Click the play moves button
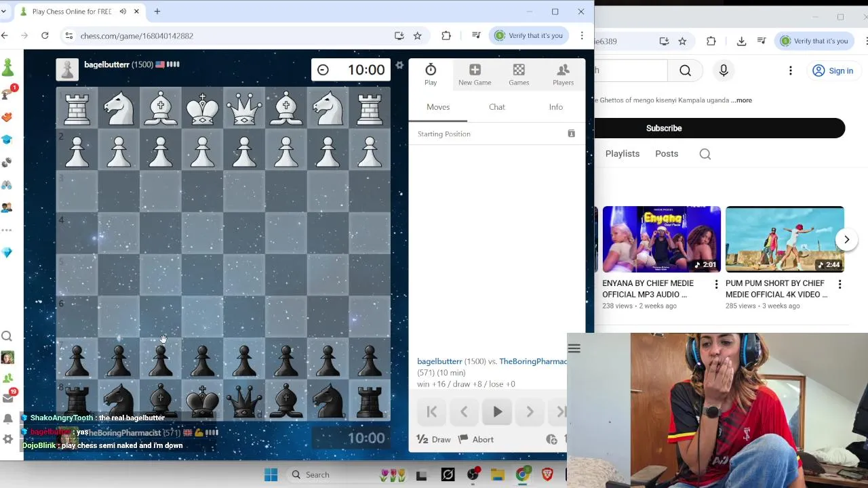Image resolution: width=868 pixels, height=488 pixels. pos(497,411)
